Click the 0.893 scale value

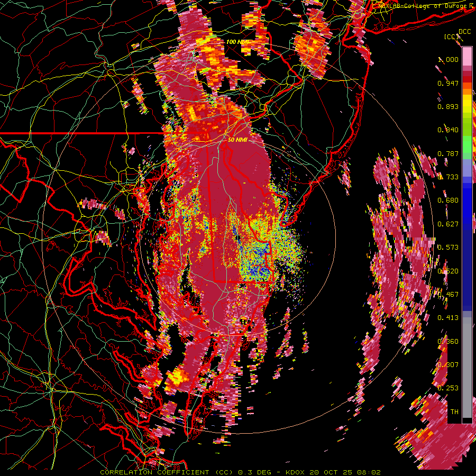[448, 106]
